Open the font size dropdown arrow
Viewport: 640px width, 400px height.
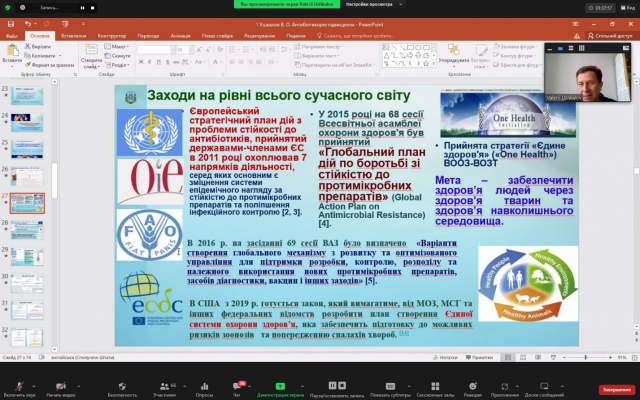click(x=191, y=50)
